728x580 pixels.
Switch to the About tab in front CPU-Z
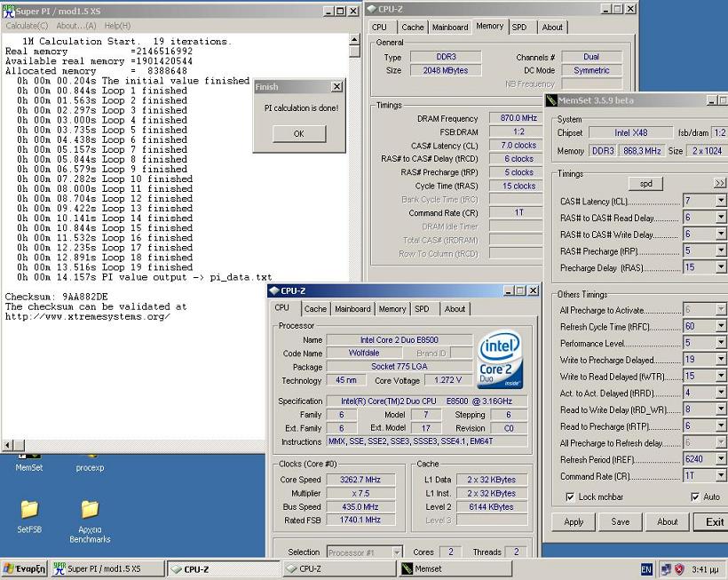455,309
